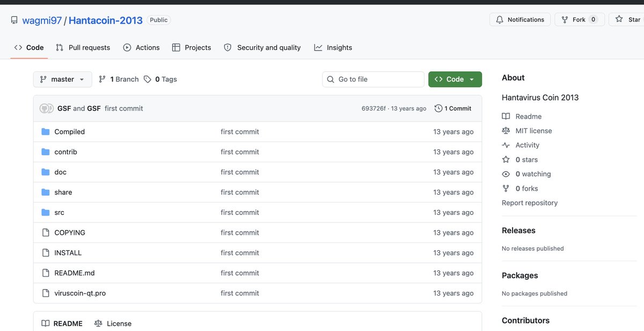This screenshot has height=331, width=644.
Task: Open the viruscoin-qt.pro file
Action: (x=80, y=293)
